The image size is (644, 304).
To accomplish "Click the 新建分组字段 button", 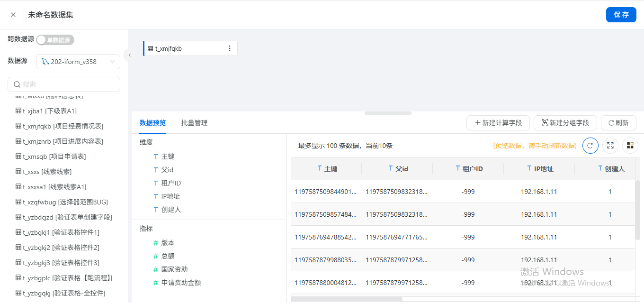I will point(565,123).
